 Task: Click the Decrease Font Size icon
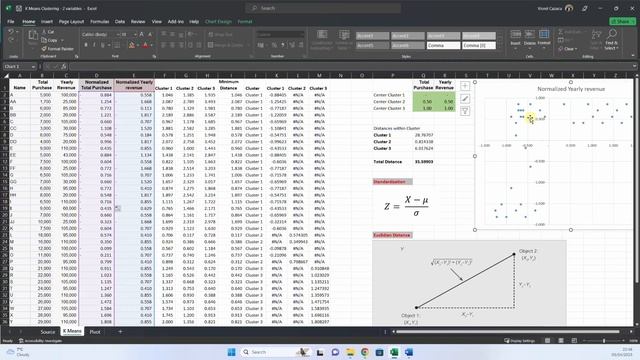(x=150, y=35)
